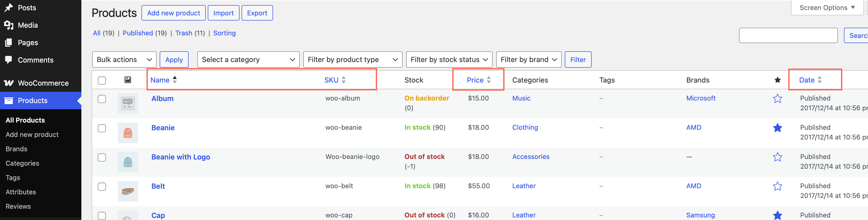Toggle featured star for Beanie with Logo
Image resolution: width=868 pixels, height=220 pixels.
click(777, 157)
